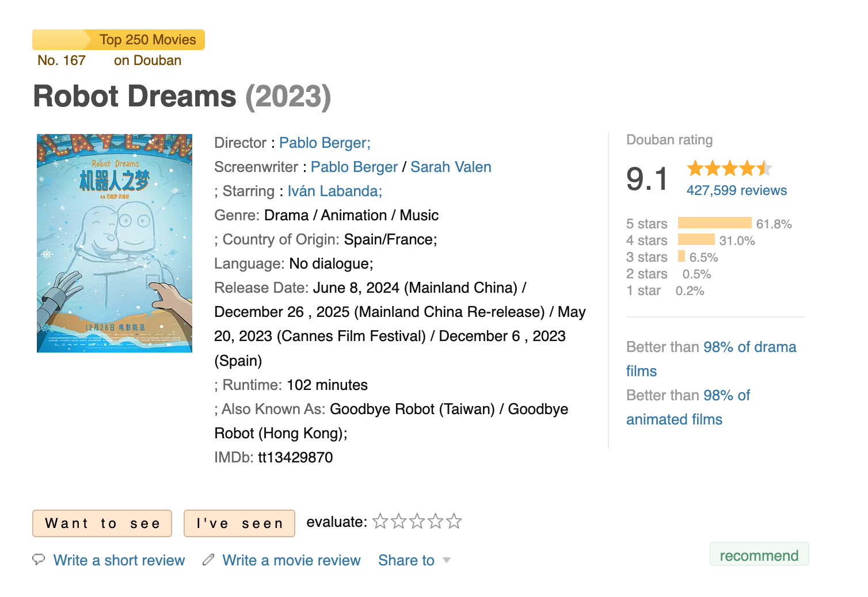
Task: Rate the movie five stars
Action: pos(454,522)
